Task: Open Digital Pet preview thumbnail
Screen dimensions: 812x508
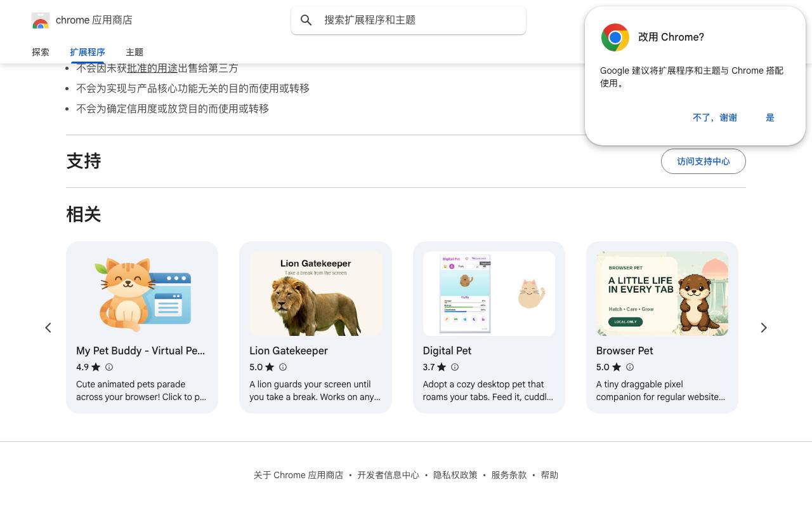Action: [x=489, y=293]
